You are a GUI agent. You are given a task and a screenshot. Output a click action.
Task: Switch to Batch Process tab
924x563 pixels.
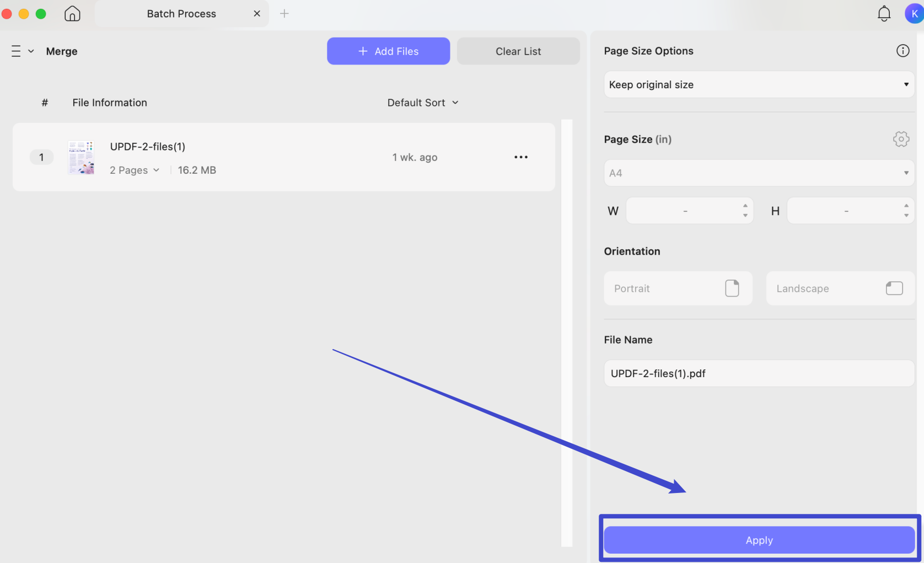click(181, 14)
